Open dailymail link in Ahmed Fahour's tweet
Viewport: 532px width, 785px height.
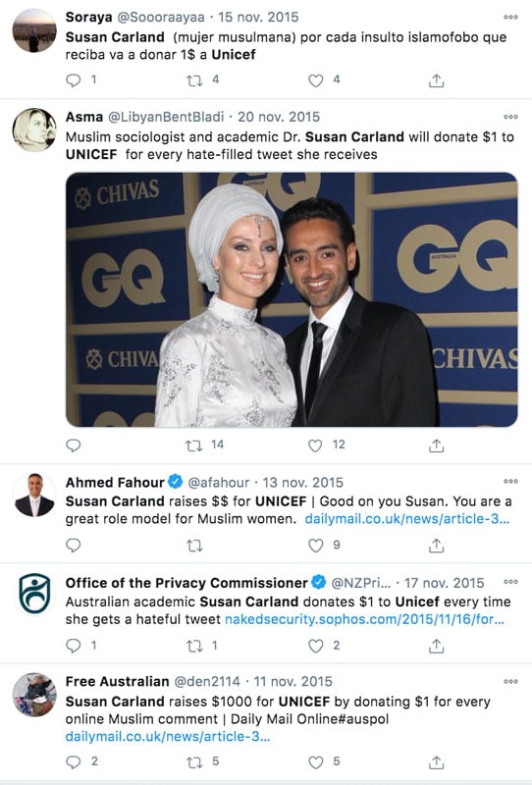(x=406, y=519)
